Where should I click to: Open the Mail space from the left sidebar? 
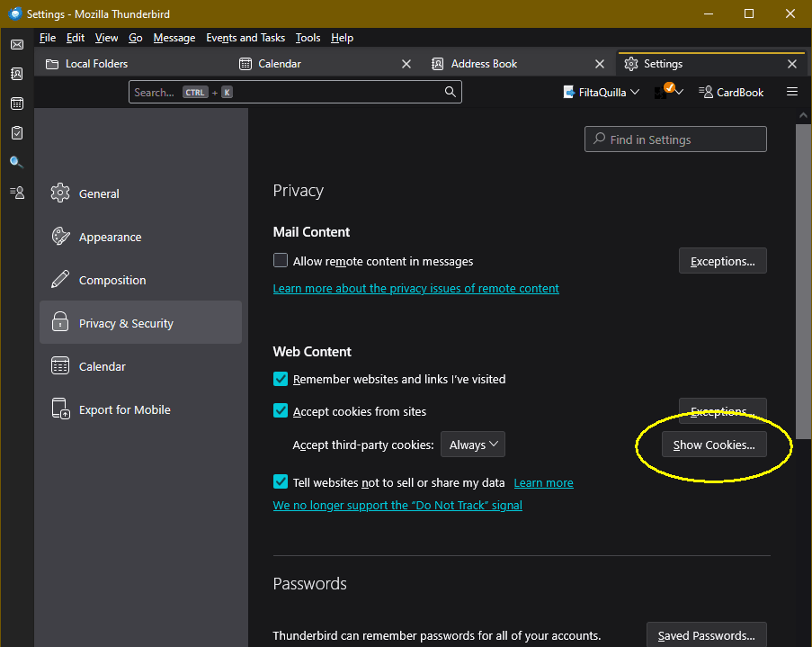click(x=17, y=45)
